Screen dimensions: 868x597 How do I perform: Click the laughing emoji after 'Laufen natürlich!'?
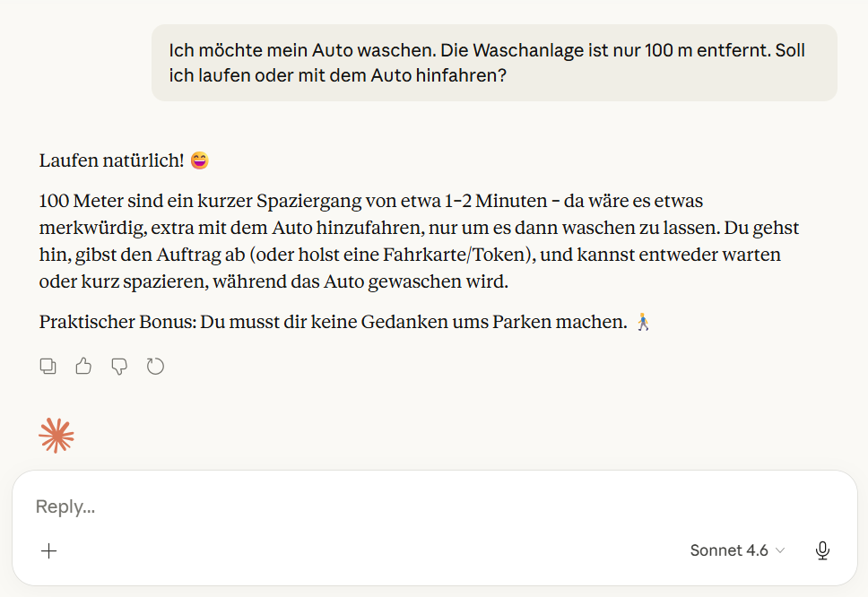(200, 160)
